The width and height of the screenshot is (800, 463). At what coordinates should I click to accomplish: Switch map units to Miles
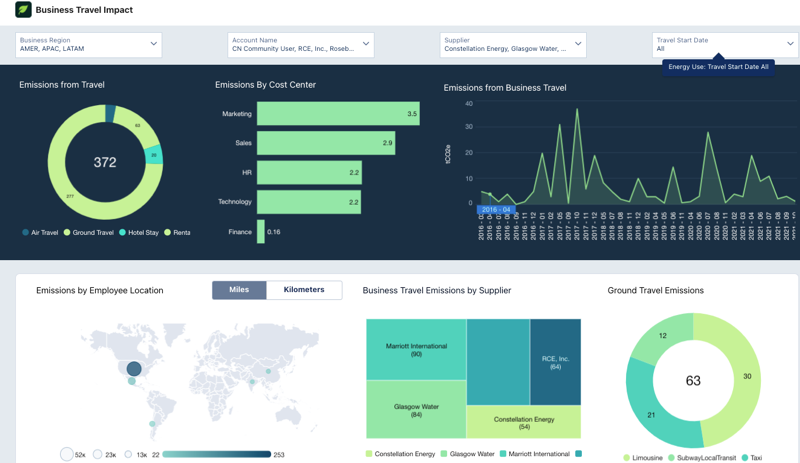(239, 290)
